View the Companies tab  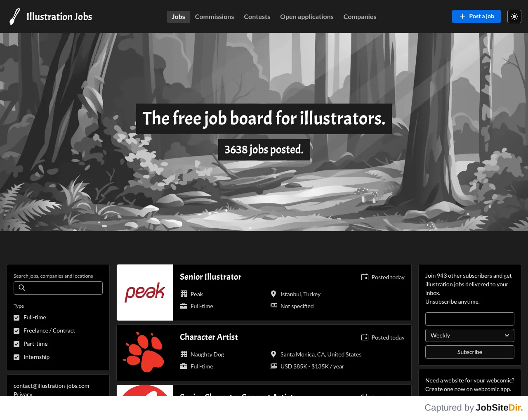[x=360, y=17]
